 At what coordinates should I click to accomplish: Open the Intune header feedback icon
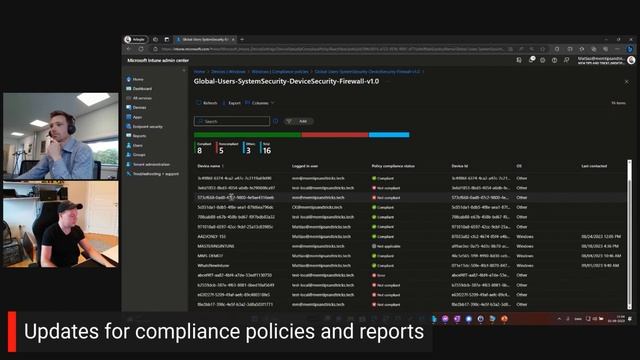566,60
